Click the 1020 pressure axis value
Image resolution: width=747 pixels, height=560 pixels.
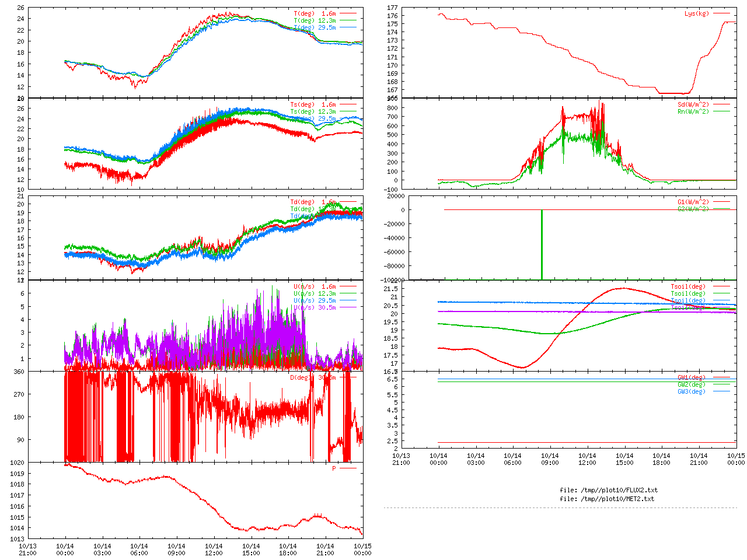point(17,463)
